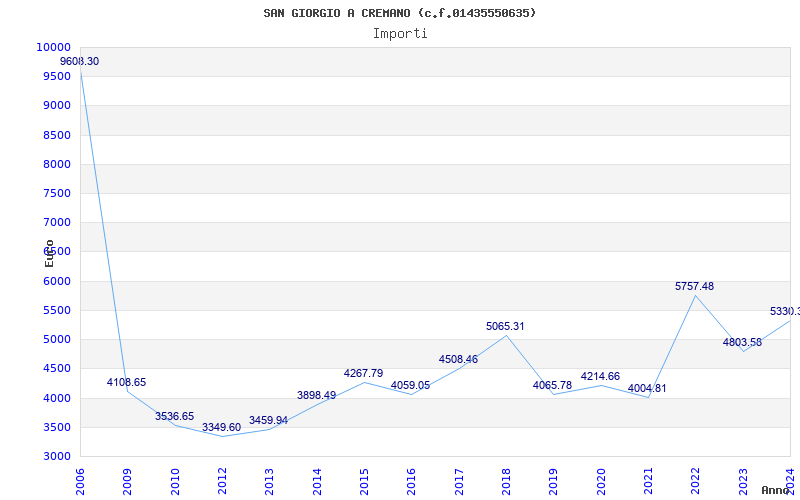This screenshot has height=500, width=800.
Task: Click the 4267.79 data label
Action: (x=363, y=373)
